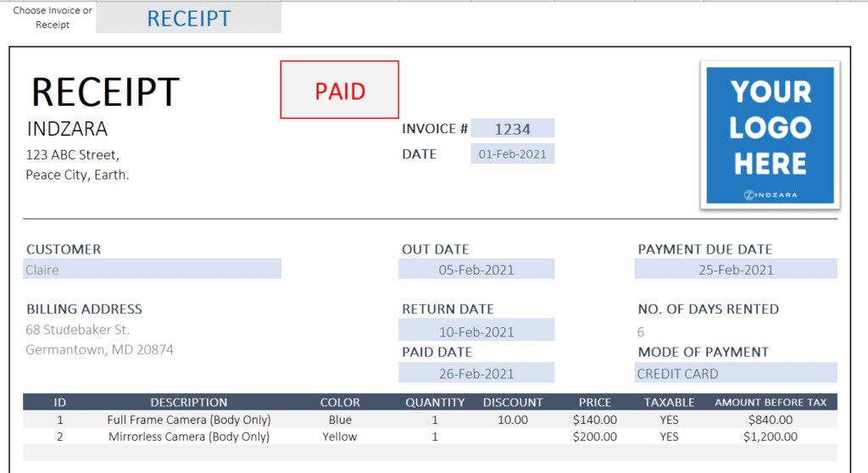The image size is (868, 473).
Task: Click the YOUR LOGO HERE image
Action: 770,135
